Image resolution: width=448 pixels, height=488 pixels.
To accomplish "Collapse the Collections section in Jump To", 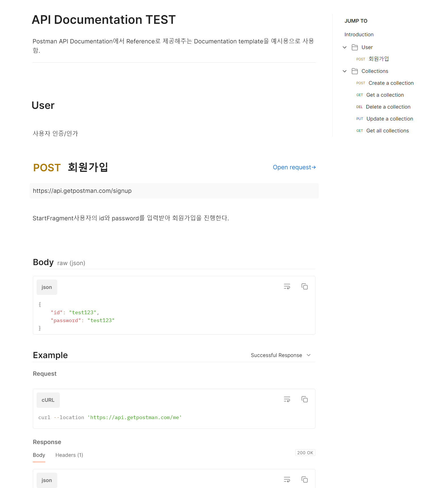I will [344, 71].
